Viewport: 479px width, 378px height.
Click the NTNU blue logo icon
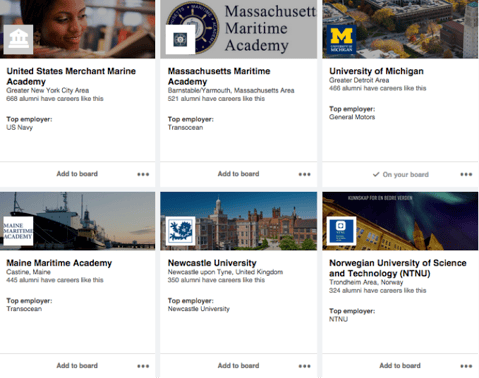[x=341, y=231]
